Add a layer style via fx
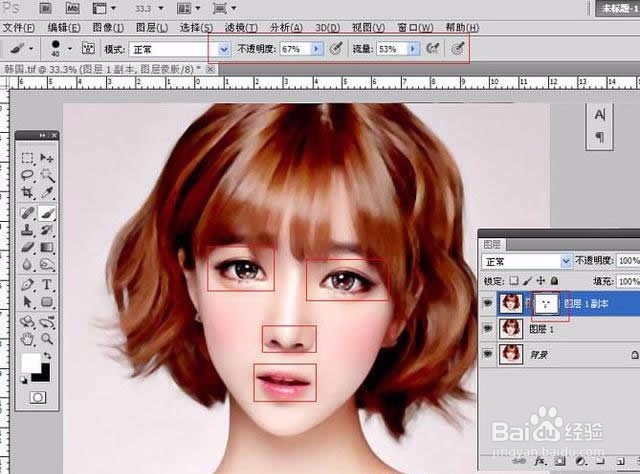Viewport: 640px width, 474px height. point(540,461)
